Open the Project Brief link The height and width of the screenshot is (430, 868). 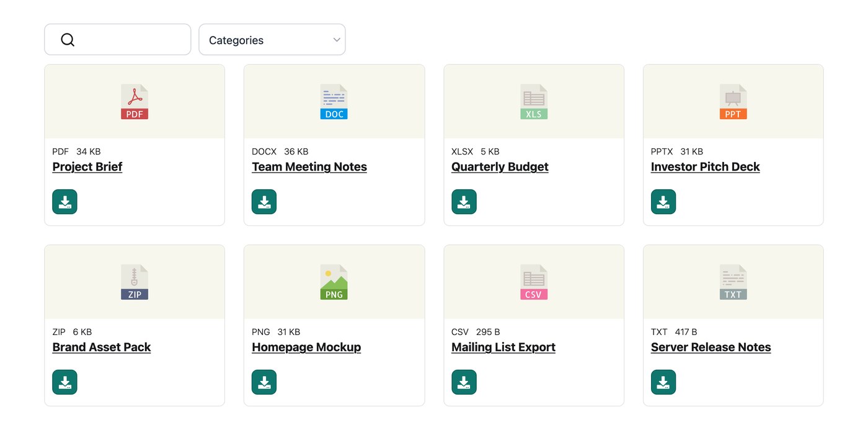(87, 167)
